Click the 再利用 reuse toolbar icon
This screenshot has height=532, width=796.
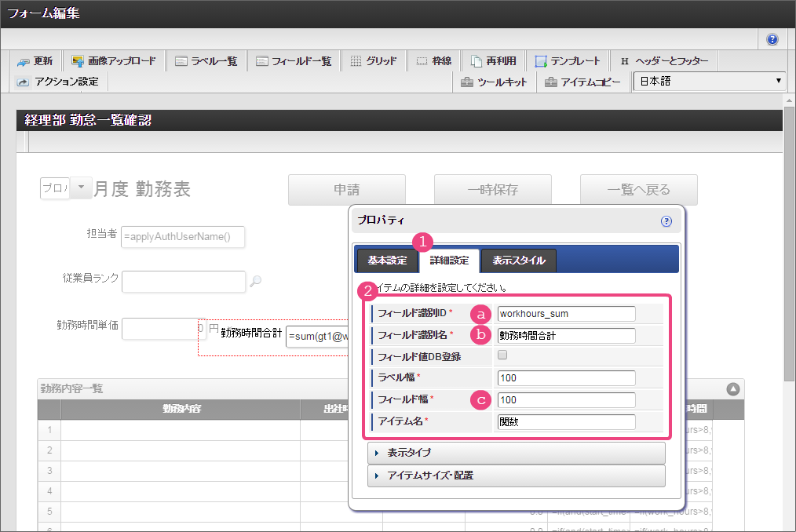(x=494, y=61)
